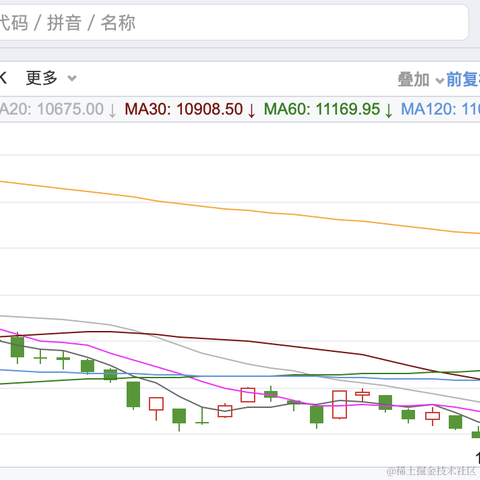The image size is (480, 480).
Task: Click the MA60: 11169.95 indicator label
Action: [328, 109]
